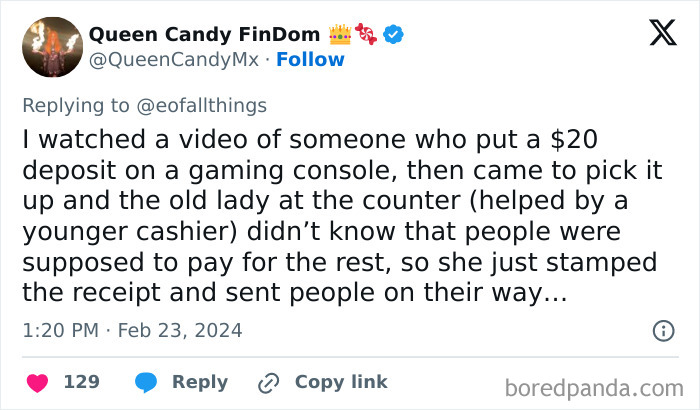Open the @QueenCandyMx handle
Viewport: 700px width, 410px height.
click(173, 59)
